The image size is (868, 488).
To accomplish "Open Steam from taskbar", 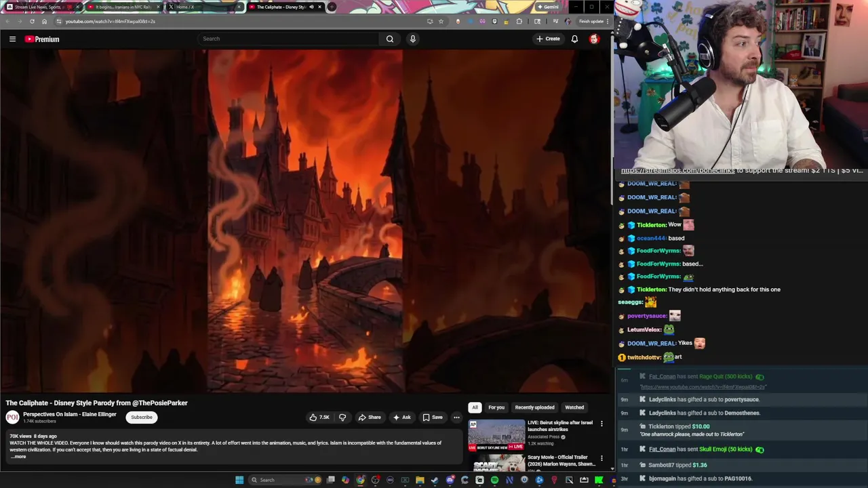I will click(x=435, y=480).
